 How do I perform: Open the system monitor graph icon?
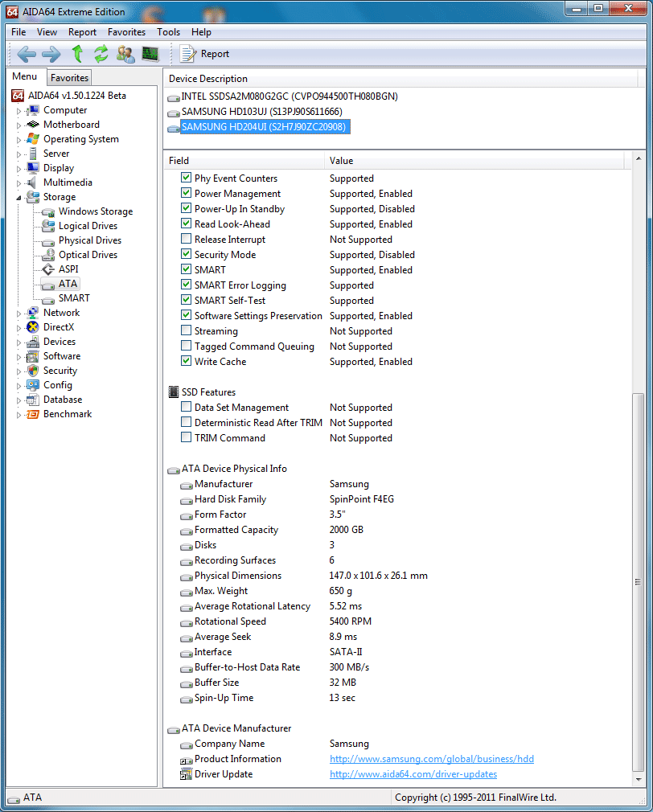click(x=150, y=54)
